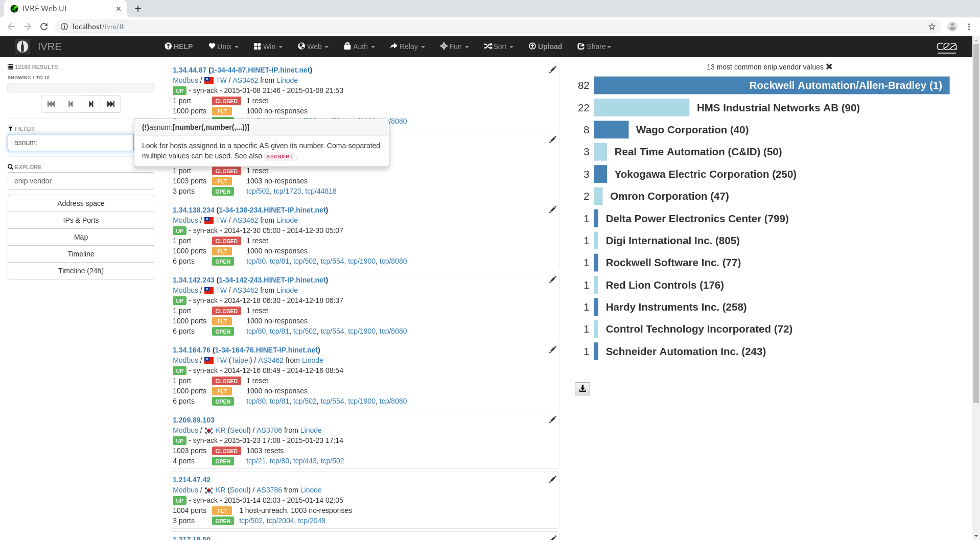Select Rockwell Automation/Allen-Bradley bar
Screen dimensions: 980x540
[772, 85]
